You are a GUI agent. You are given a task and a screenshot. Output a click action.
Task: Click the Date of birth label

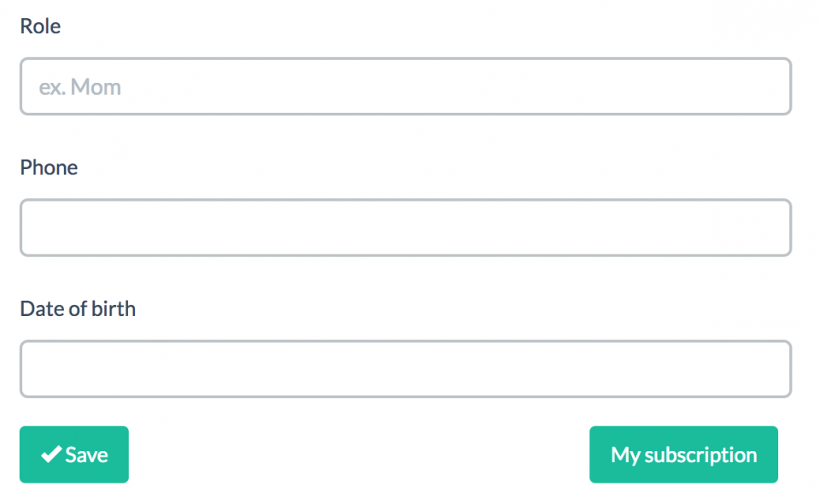coord(78,309)
